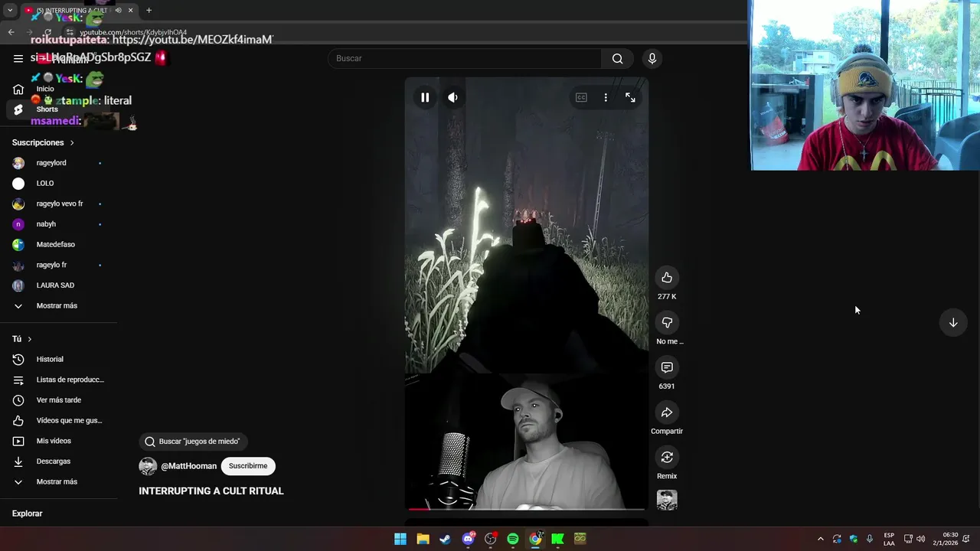
Task: Subscribe using the Suscribirme button
Action: coord(248,466)
